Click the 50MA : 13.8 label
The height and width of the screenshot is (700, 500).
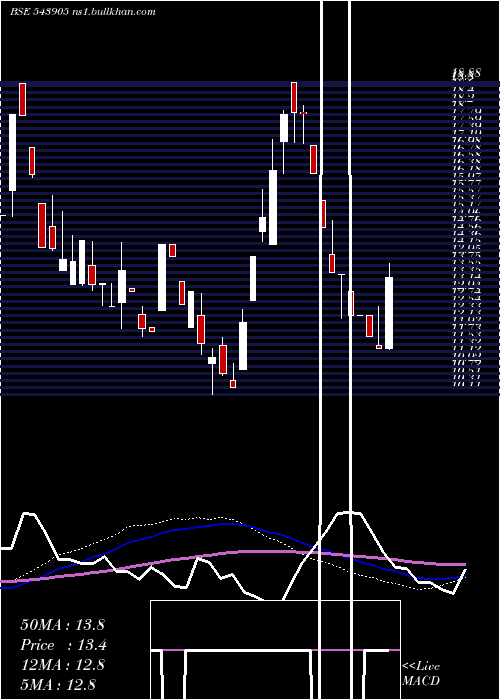62,625
